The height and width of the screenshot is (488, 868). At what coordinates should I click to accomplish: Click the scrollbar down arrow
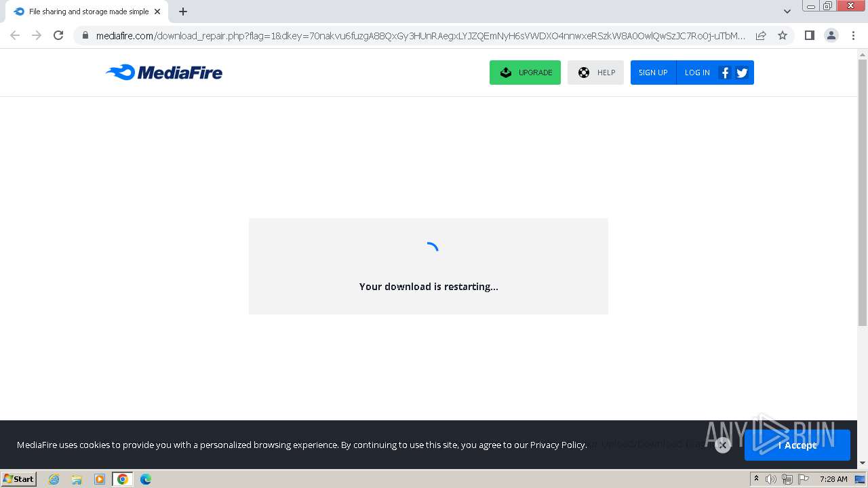pyautogui.click(x=863, y=464)
